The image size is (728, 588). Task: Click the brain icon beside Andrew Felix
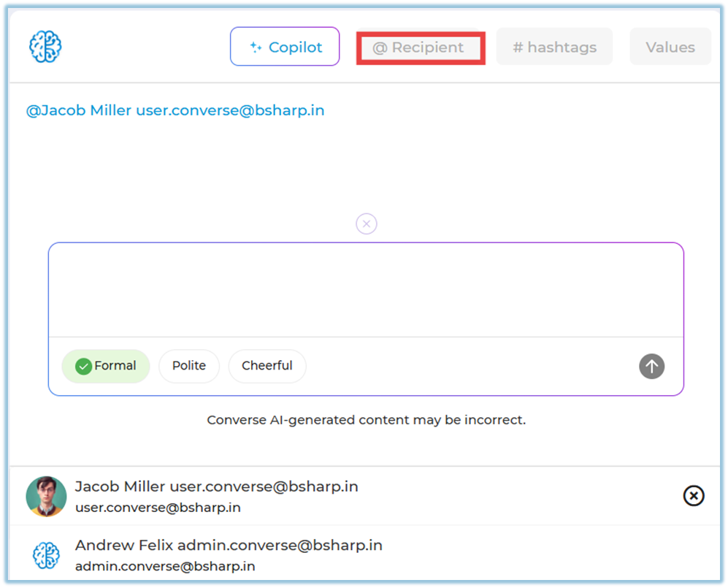pyautogui.click(x=46, y=555)
